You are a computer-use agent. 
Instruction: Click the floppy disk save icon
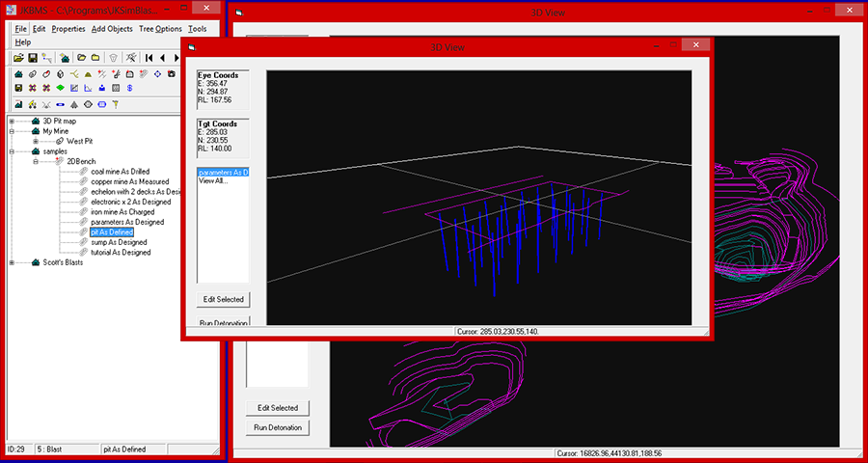tap(33, 58)
